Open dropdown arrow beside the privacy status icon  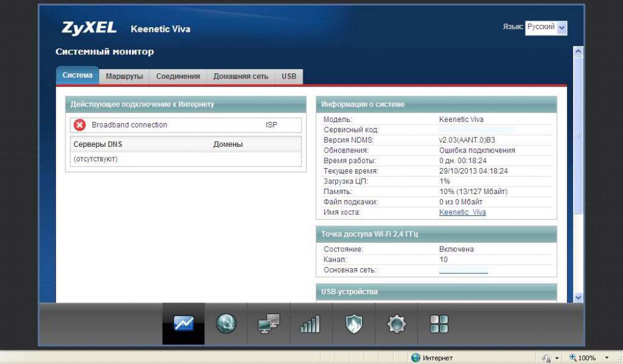(557, 358)
